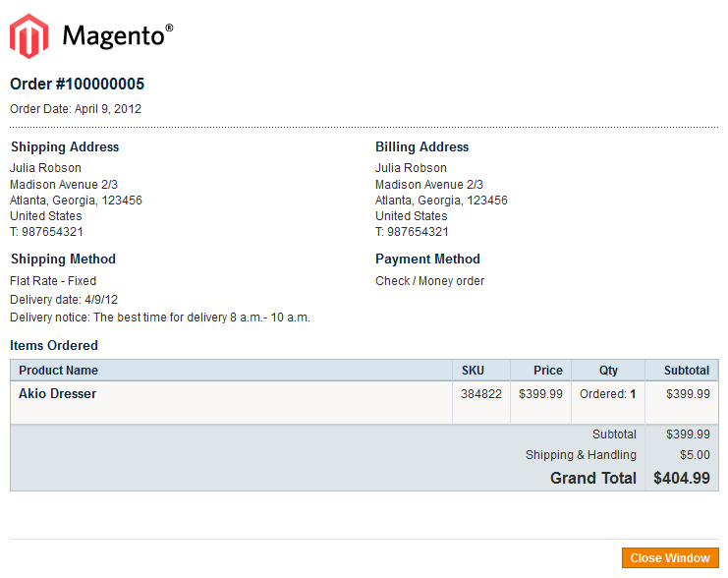The width and height of the screenshot is (728, 578).
Task: Click the Flat Rate - Fixed text
Action: (53, 281)
